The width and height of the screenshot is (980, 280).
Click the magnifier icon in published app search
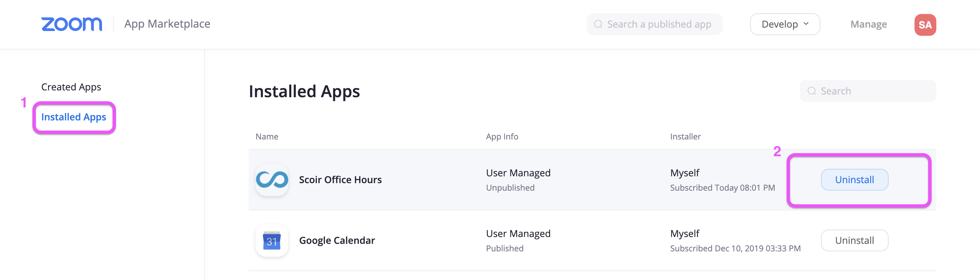[x=598, y=24]
